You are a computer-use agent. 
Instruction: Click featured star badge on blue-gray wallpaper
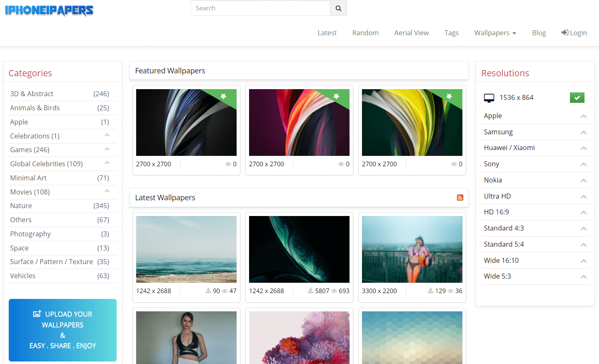[x=223, y=96]
